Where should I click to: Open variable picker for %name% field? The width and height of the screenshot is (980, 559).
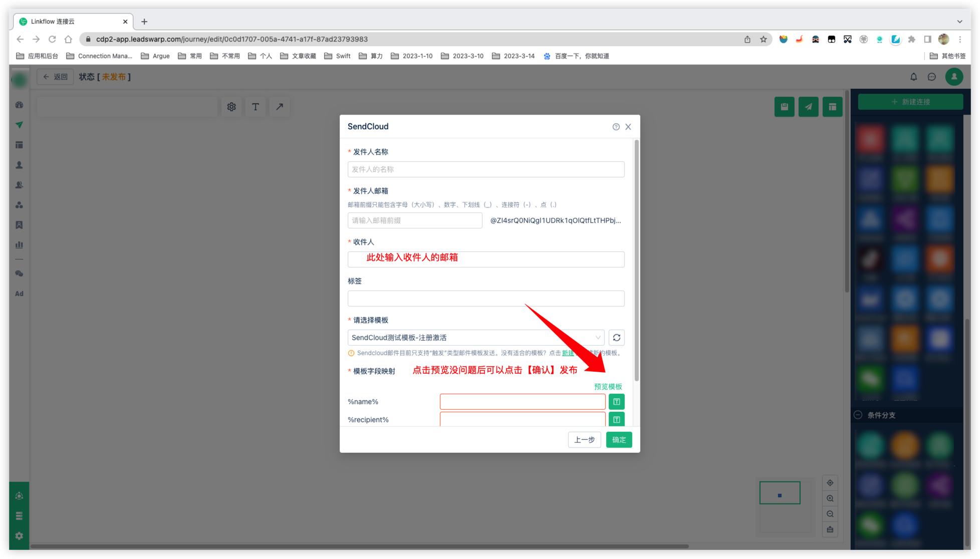click(616, 402)
